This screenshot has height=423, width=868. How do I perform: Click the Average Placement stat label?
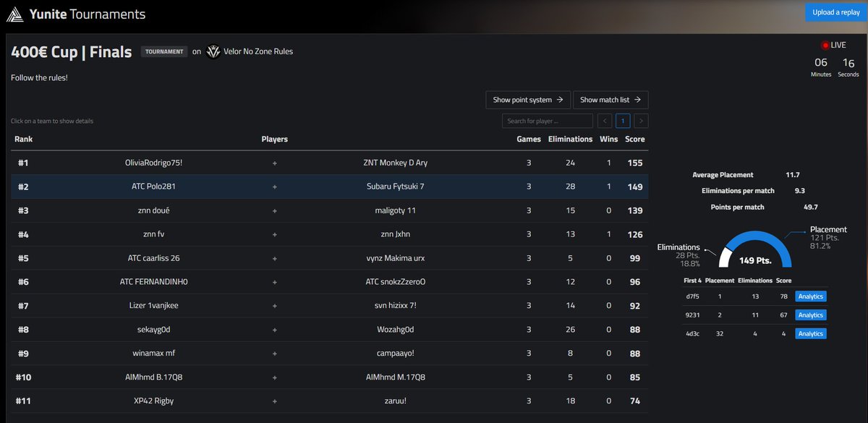tap(723, 175)
